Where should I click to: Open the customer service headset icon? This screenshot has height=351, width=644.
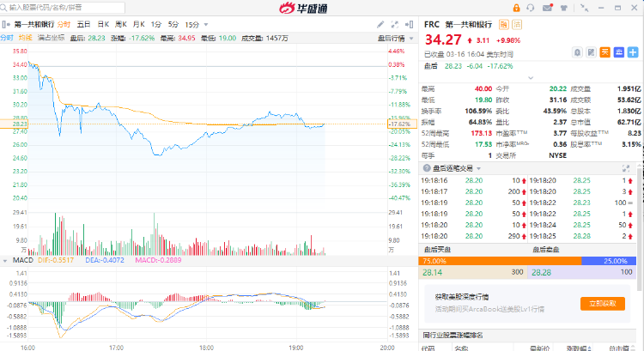click(530, 8)
